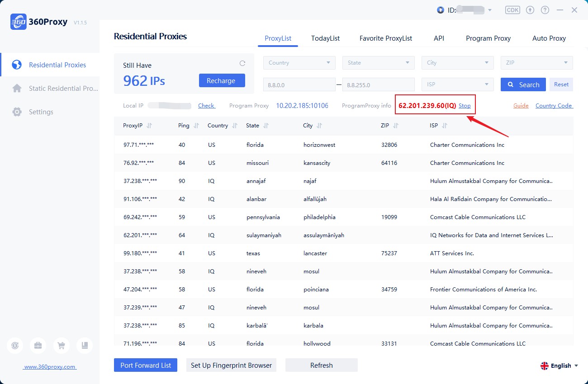Sort the table by ZIP arrows
The height and width of the screenshot is (384, 588).
pos(396,126)
